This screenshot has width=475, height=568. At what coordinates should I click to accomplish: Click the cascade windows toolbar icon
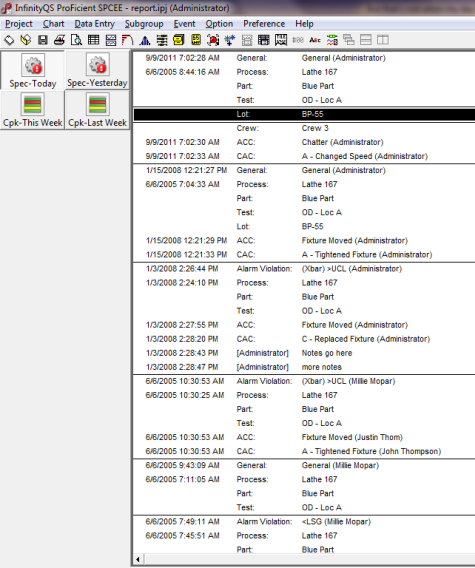click(x=349, y=40)
